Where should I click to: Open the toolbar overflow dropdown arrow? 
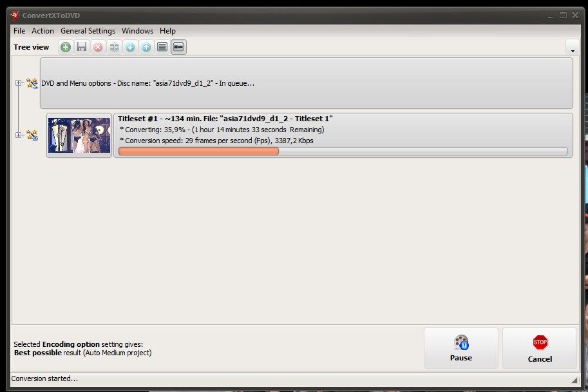point(573,47)
